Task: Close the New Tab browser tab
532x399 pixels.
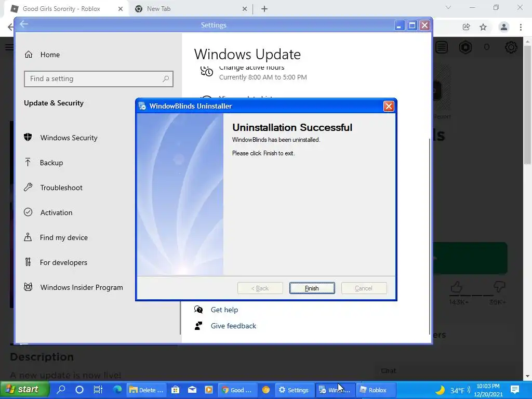Action: pos(245,9)
